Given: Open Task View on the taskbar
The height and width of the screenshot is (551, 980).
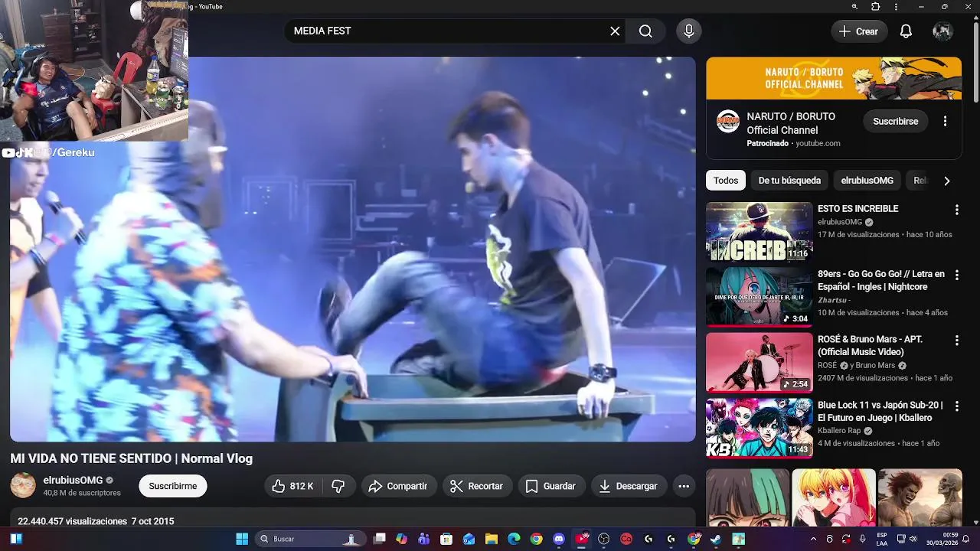Looking at the screenshot, I should [379, 539].
